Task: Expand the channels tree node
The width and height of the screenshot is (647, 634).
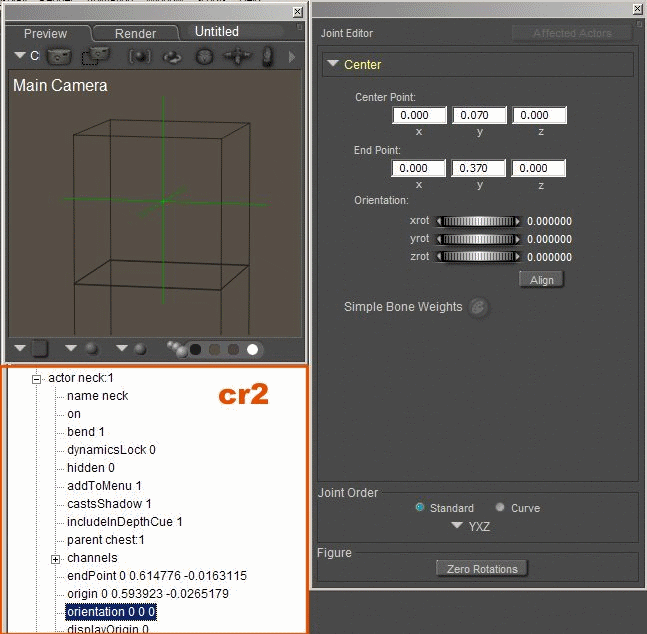Action: click(x=56, y=558)
